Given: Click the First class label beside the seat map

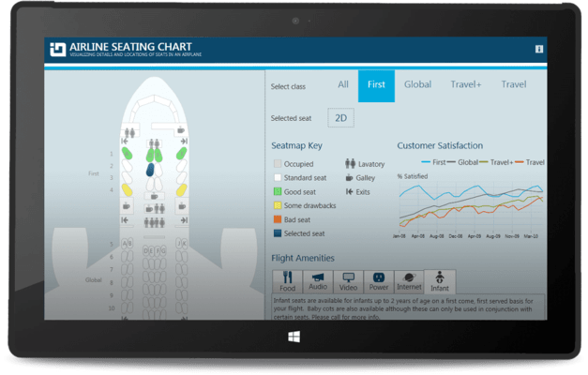Looking at the screenshot, I should (94, 173).
